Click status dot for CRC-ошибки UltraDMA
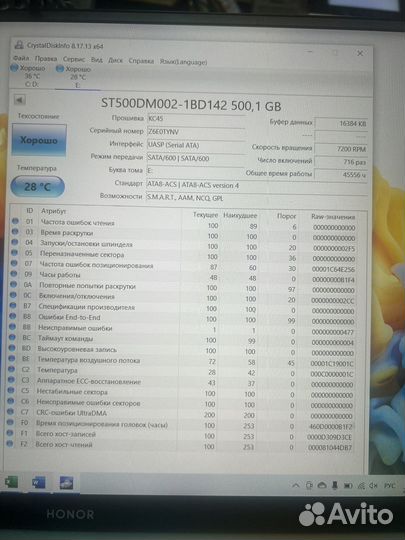 pos(10,411)
